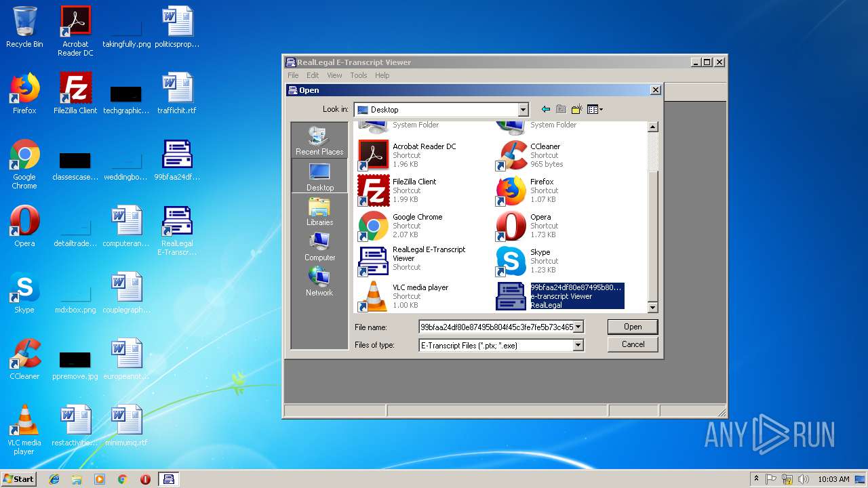Select CCleaner desktop icon
The width and height of the screenshot is (868, 488).
24,359
